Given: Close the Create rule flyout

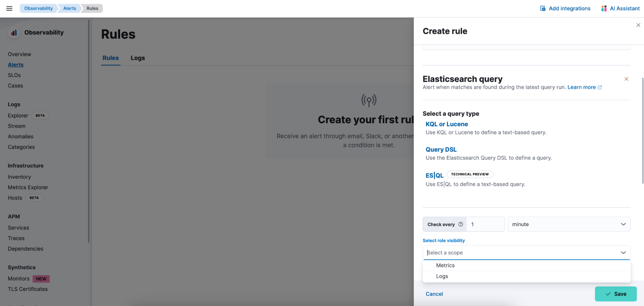Looking at the screenshot, I should pyautogui.click(x=638, y=25).
